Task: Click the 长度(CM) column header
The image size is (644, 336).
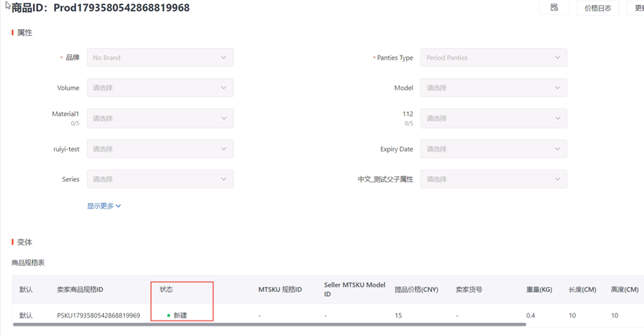Action: click(x=582, y=289)
